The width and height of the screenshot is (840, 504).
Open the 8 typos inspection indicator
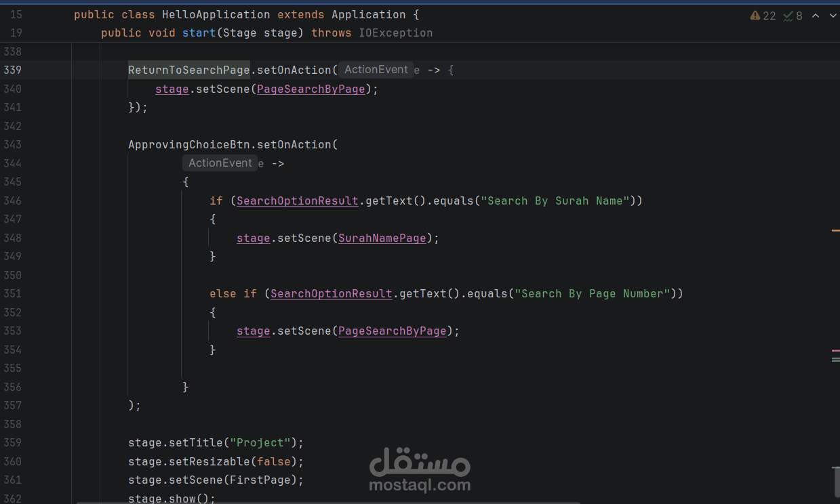pyautogui.click(x=793, y=16)
